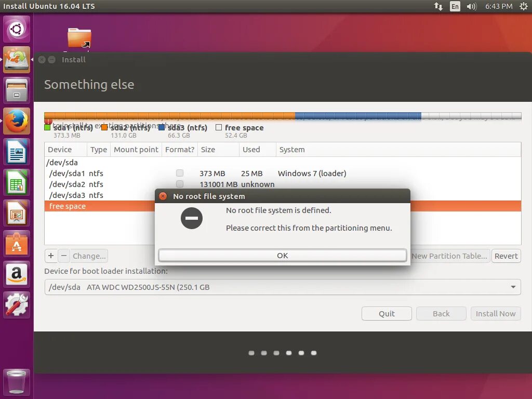This screenshot has width=532, height=399.
Task: Click New Partition Table... button
Action: 449,256
